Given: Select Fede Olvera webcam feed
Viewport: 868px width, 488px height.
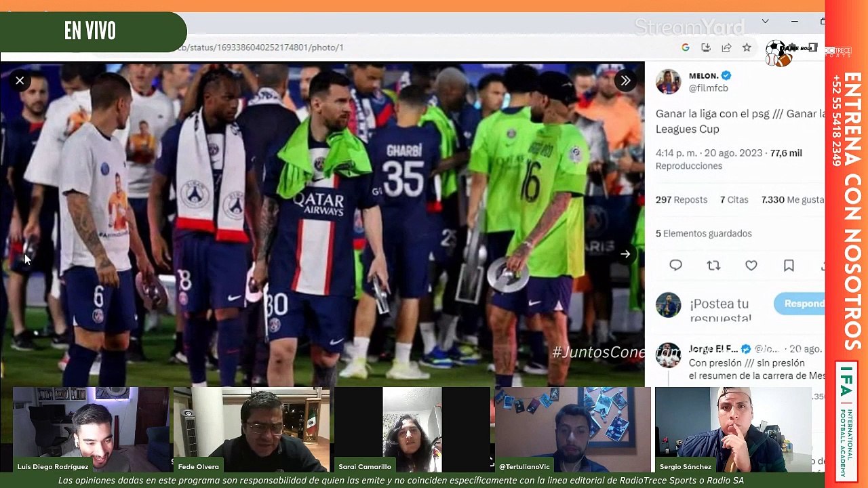Looking at the screenshot, I should pos(252,430).
